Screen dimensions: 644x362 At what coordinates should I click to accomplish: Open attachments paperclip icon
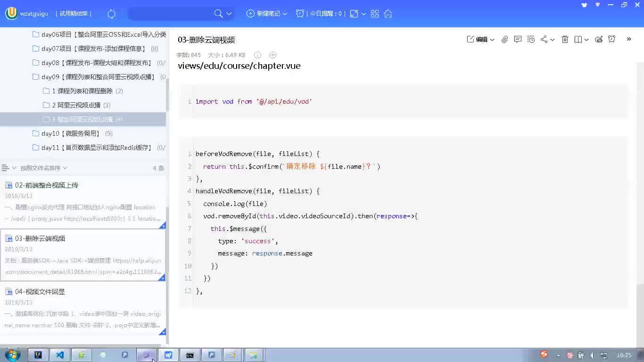pos(504,40)
